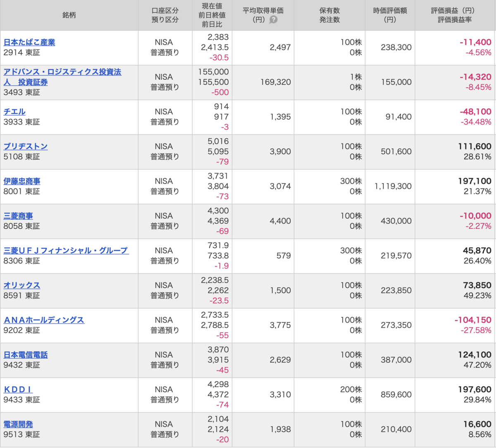The height and width of the screenshot is (448, 496).
Task: Select the 保有数 発注数 column header
Action: (329, 15)
